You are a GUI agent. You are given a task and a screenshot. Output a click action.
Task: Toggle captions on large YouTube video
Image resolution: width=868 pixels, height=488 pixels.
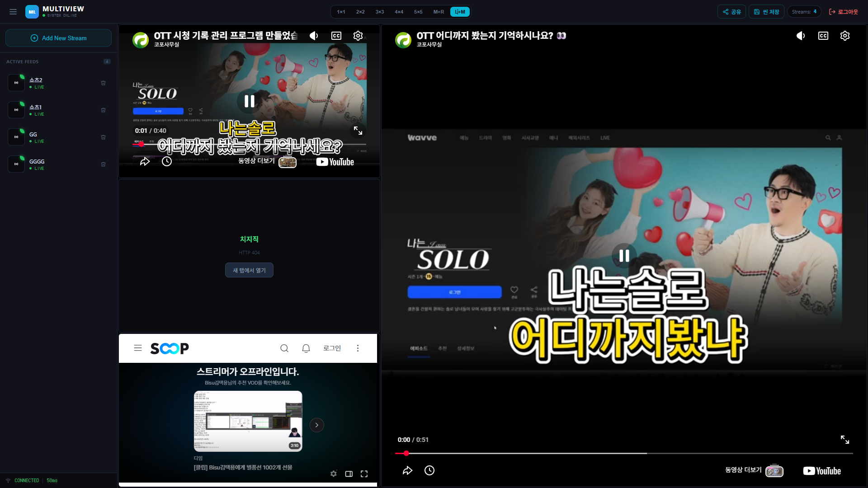coord(823,36)
